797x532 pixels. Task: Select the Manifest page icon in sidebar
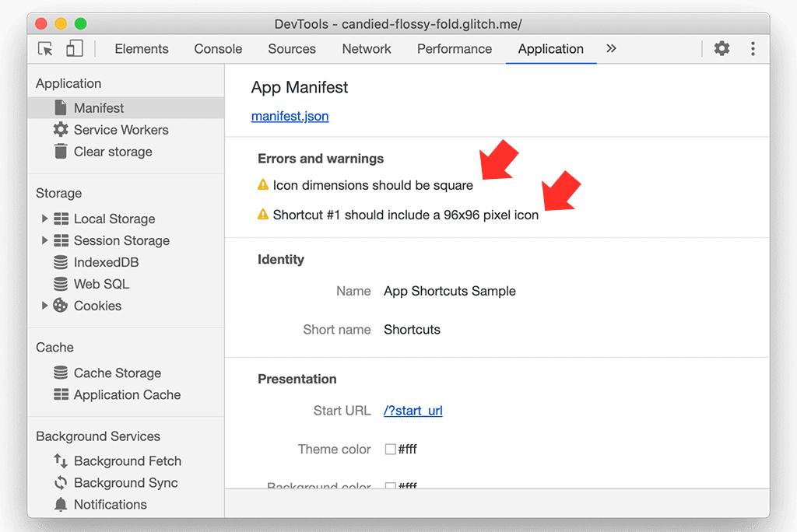(60, 108)
